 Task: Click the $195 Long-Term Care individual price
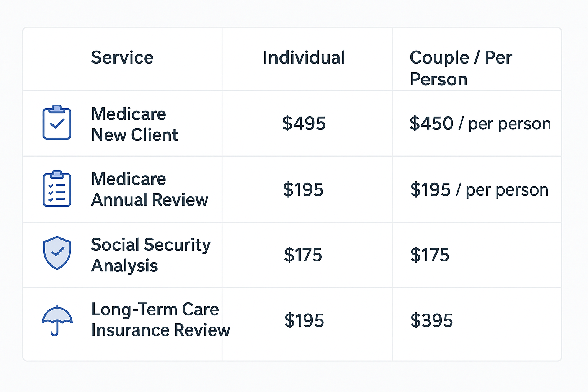click(304, 320)
